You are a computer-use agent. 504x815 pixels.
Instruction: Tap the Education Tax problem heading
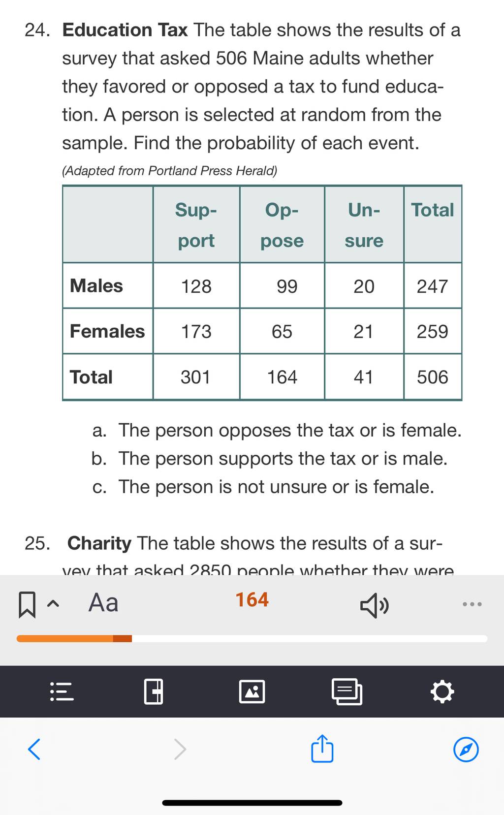click(x=125, y=30)
